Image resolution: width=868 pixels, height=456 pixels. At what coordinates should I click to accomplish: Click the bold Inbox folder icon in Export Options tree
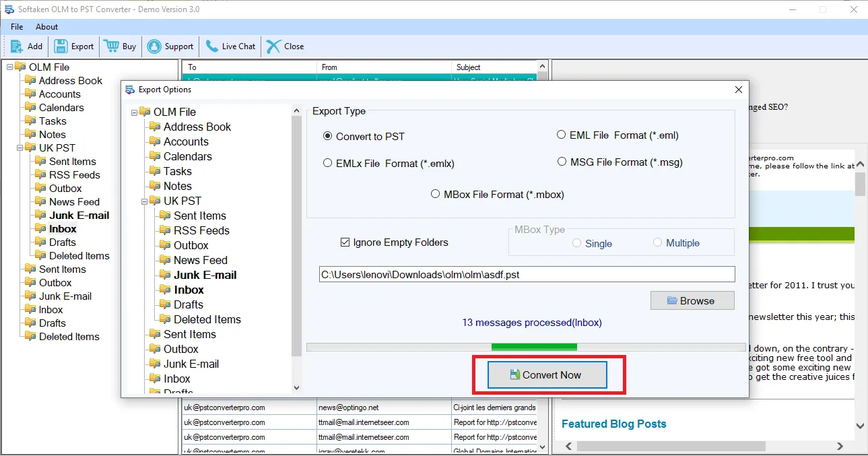[165, 290]
